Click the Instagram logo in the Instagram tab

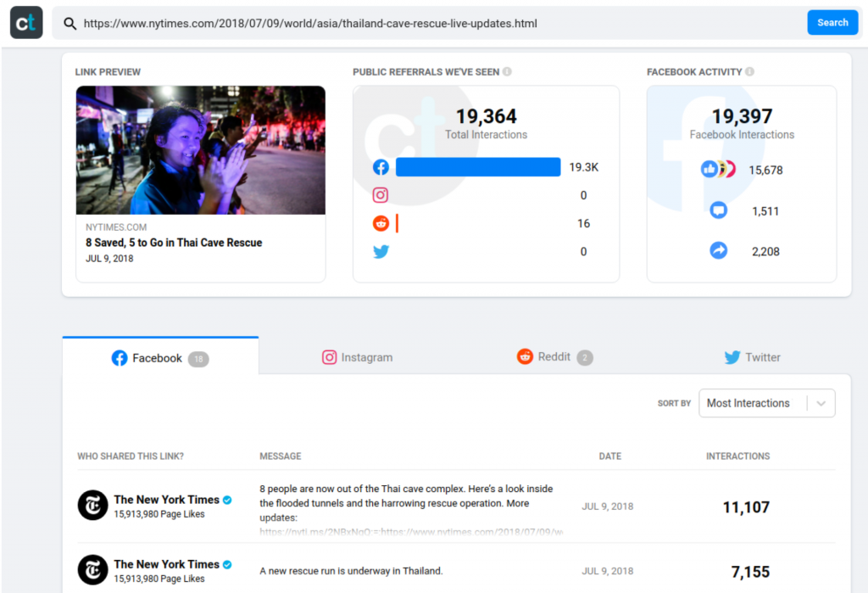click(330, 357)
